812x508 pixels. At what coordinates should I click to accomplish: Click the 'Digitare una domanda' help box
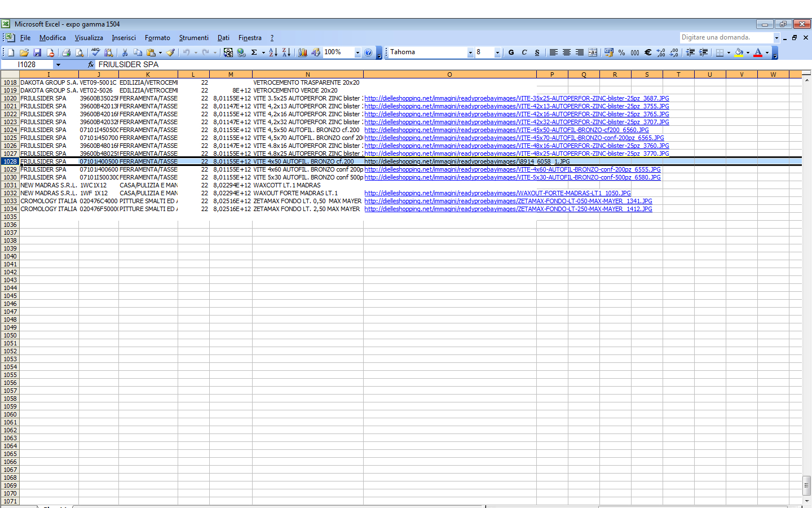726,37
